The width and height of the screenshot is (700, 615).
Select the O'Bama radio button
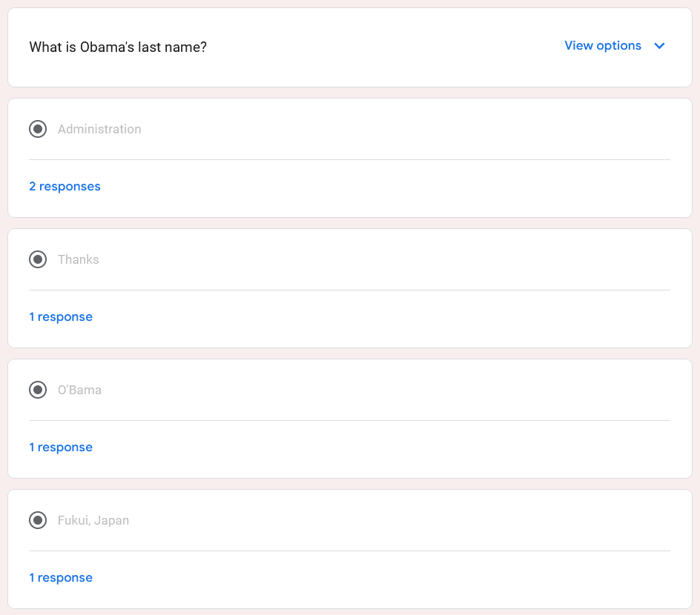click(x=38, y=390)
